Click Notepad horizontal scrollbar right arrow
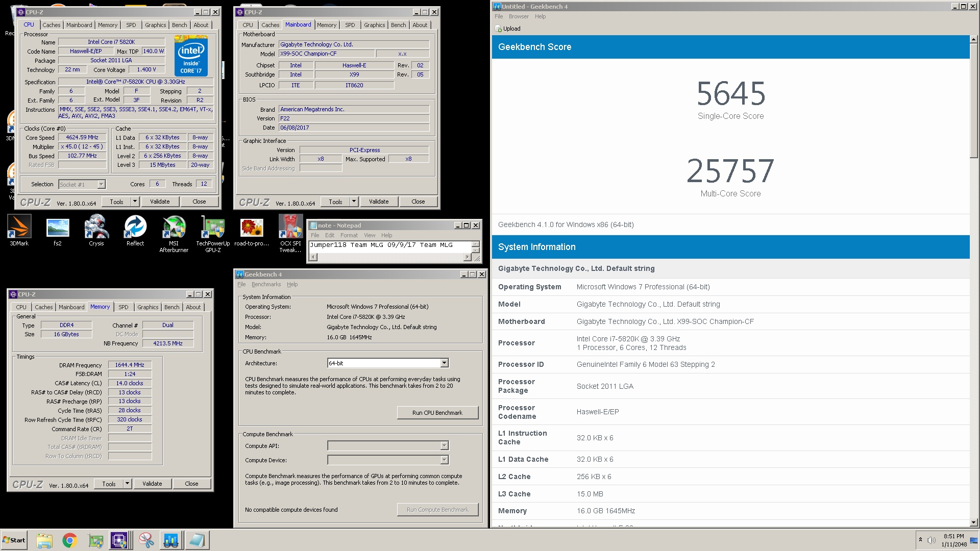 point(467,257)
